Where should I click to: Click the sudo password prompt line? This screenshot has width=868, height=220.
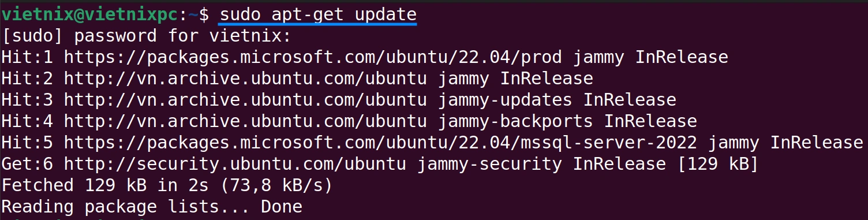coord(147,36)
